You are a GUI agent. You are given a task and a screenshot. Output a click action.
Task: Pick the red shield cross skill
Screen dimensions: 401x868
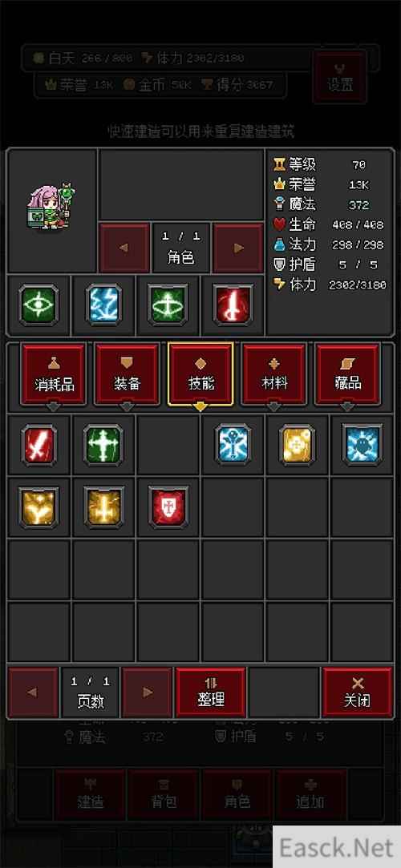point(168,507)
